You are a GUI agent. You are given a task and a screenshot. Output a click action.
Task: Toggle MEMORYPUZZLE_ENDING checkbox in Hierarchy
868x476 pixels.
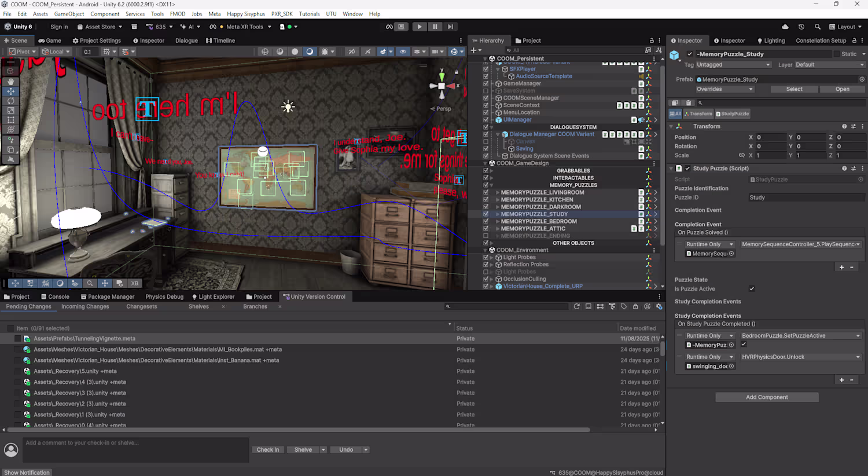pos(486,236)
